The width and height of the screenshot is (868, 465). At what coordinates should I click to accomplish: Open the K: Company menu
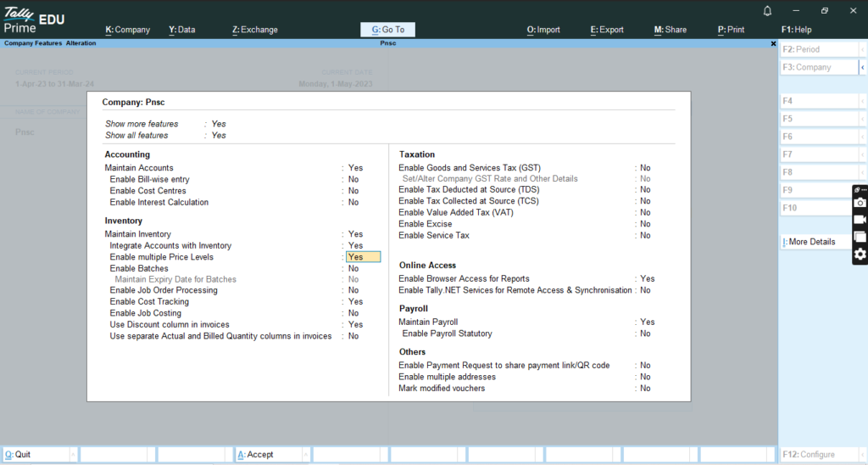click(128, 30)
